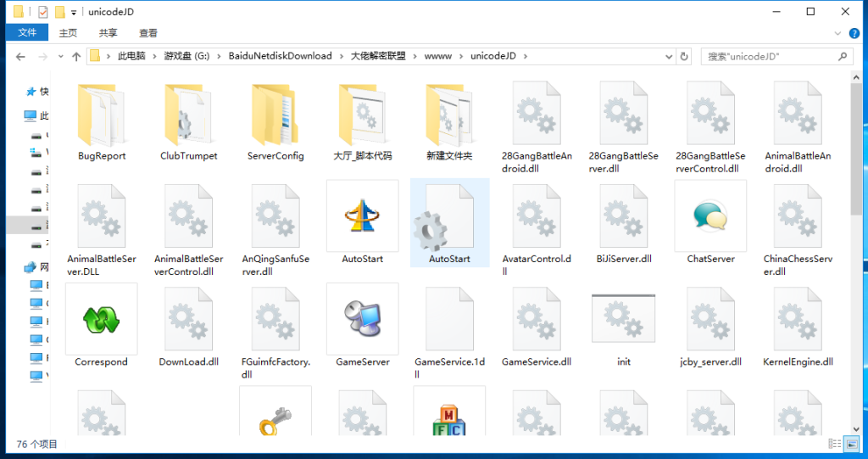Select the KernelEngine.dll file
The image size is (868, 459).
click(x=798, y=327)
